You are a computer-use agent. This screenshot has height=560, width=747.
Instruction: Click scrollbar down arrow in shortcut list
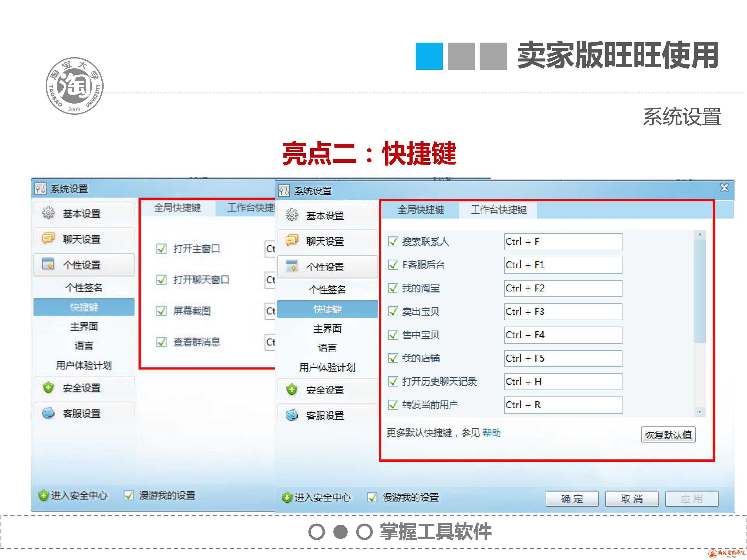(700, 412)
